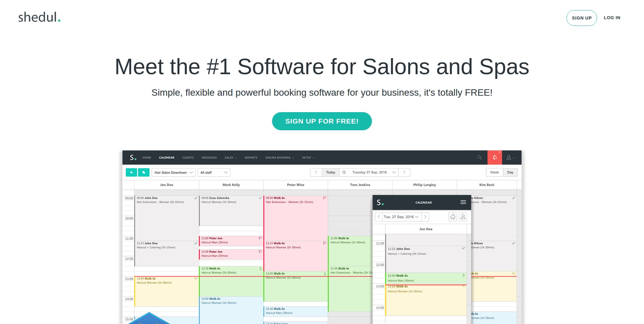Open hamburger menu in mobile preview

point(463,202)
